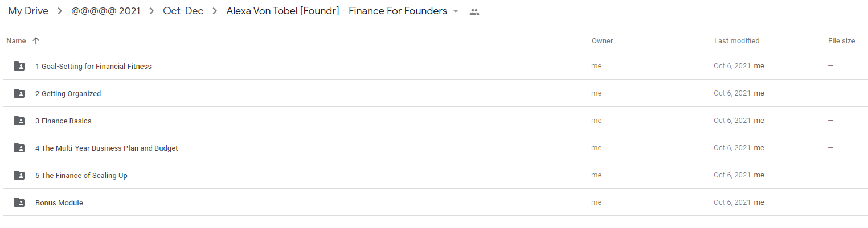Go to My Drive in breadcrumb
Viewport: 868px width, 228px height.
28,11
